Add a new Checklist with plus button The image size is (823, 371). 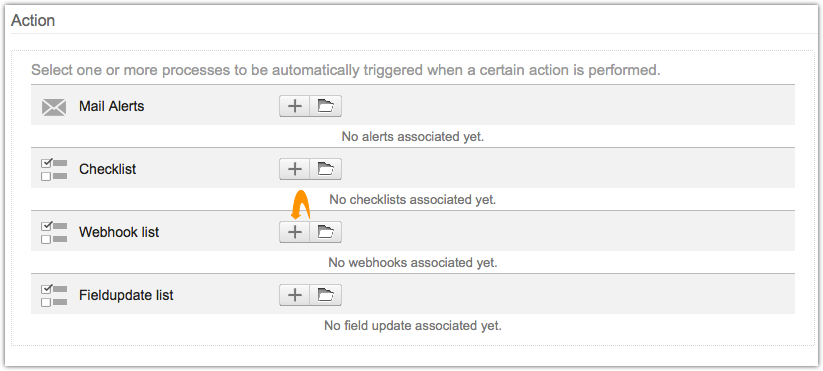coord(295,169)
